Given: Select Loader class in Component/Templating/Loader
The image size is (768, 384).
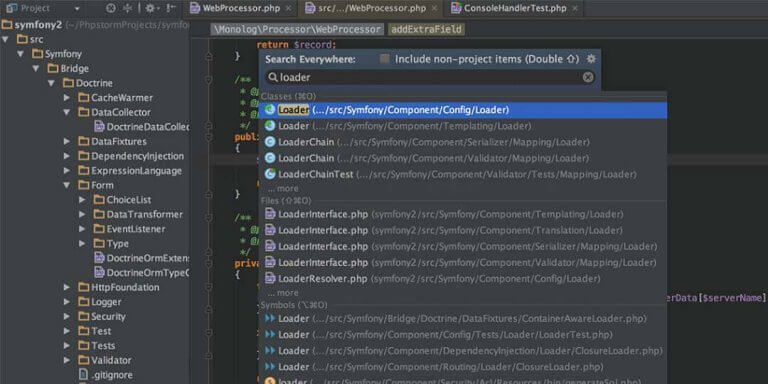Looking at the screenshot, I should point(463,126).
